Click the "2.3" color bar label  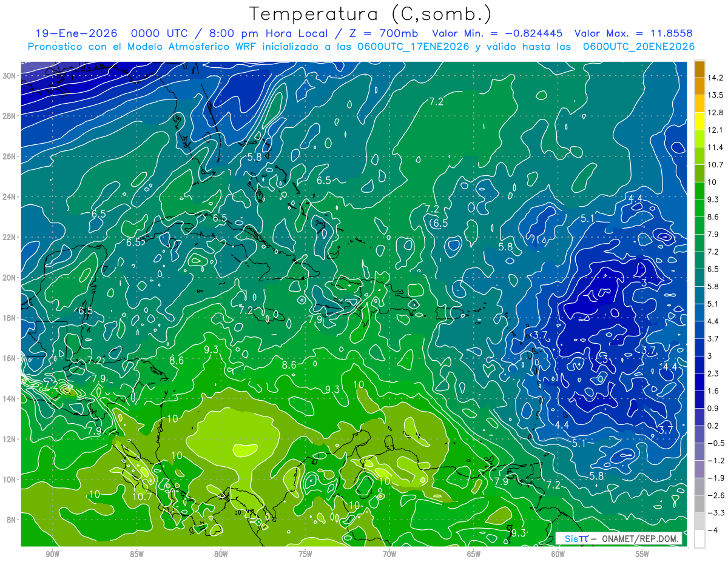[713, 373]
